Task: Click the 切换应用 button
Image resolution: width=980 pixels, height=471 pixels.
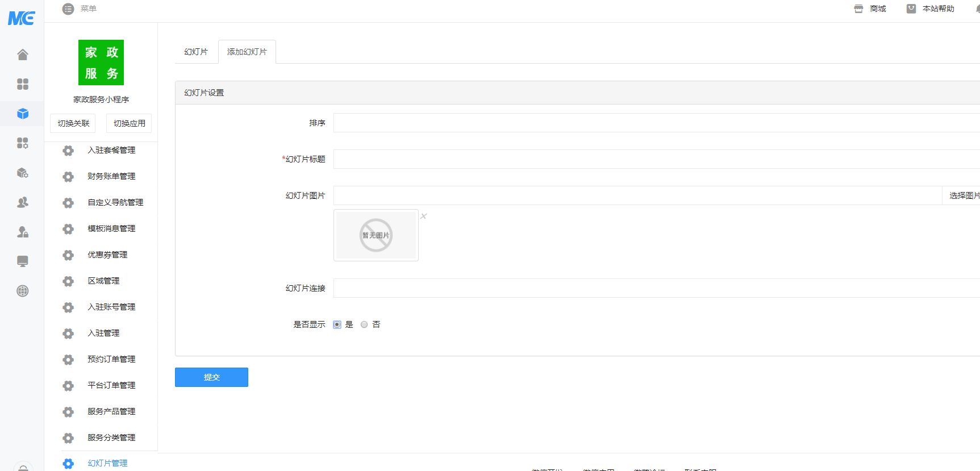Action: tap(129, 123)
